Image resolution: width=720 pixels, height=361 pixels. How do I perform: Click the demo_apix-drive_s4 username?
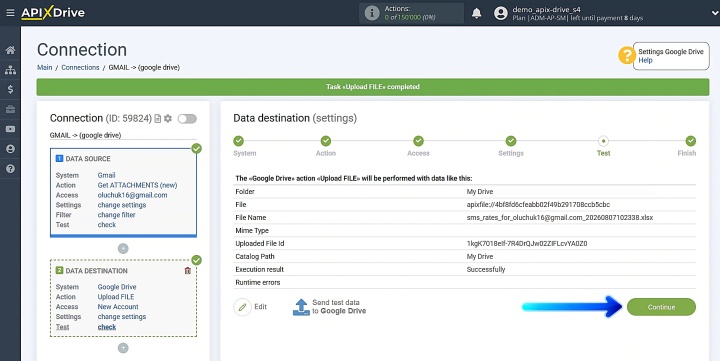546,9
